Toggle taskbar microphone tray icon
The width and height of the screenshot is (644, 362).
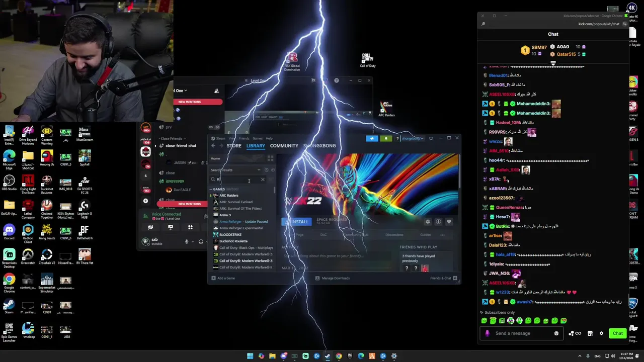click(x=588, y=356)
